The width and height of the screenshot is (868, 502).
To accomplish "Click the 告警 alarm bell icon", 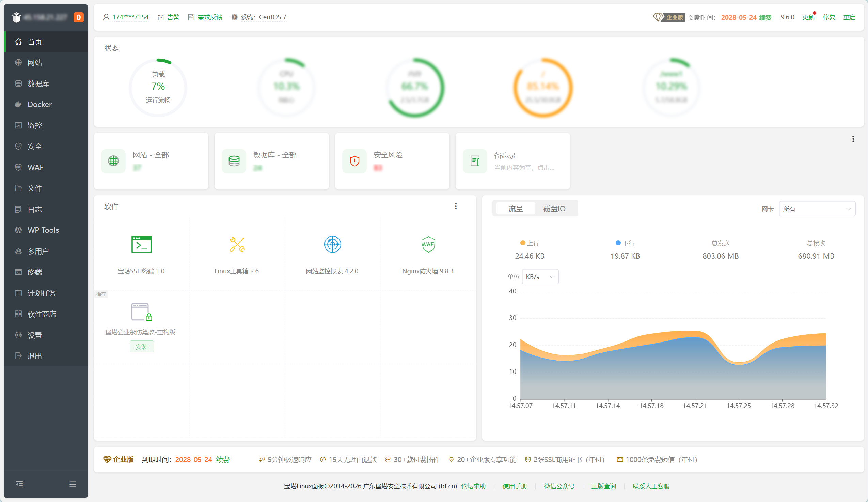I will tap(161, 17).
